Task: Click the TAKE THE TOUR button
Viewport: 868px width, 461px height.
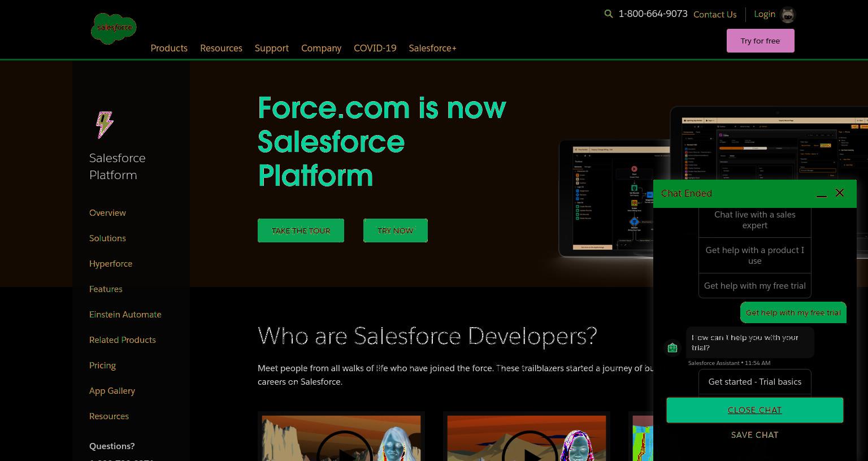Action: [x=301, y=230]
